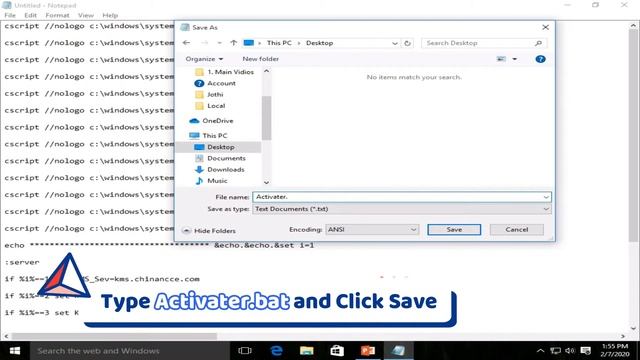Image resolution: width=640 pixels, height=360 pixels.
Task: Click the Cancel button
Action: pyautogui.click(x=517, y=229)
